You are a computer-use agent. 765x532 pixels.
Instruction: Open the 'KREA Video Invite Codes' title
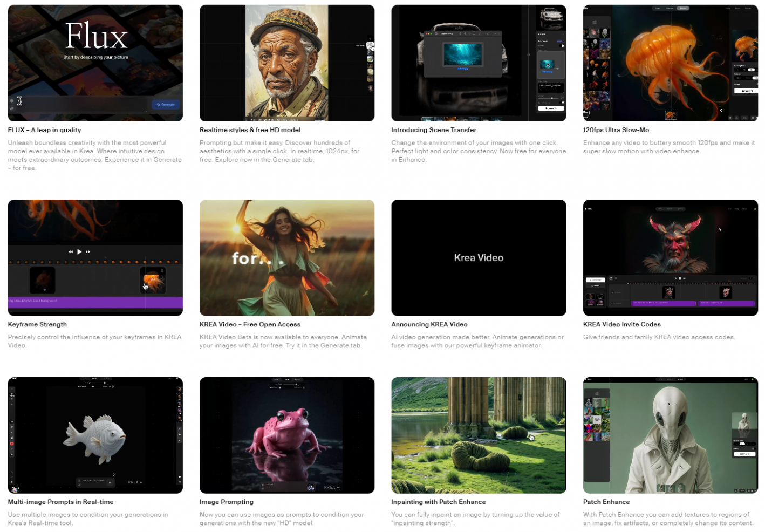coord(622,324)
